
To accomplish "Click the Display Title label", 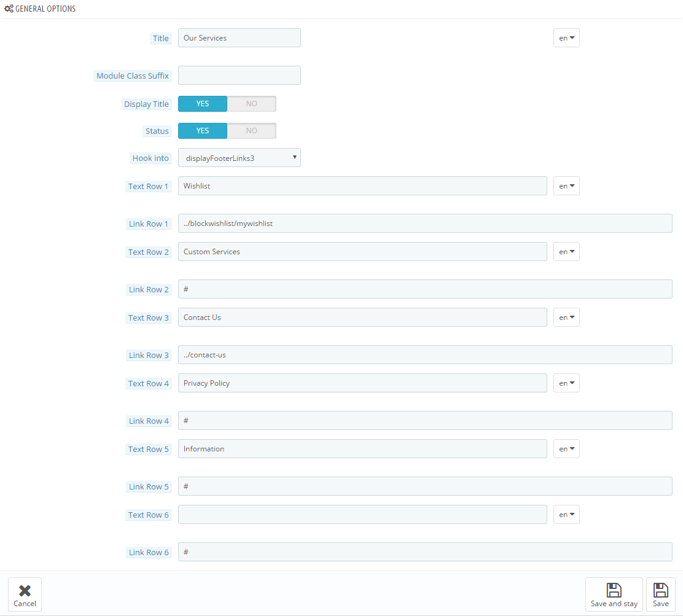I will [146, 104].
